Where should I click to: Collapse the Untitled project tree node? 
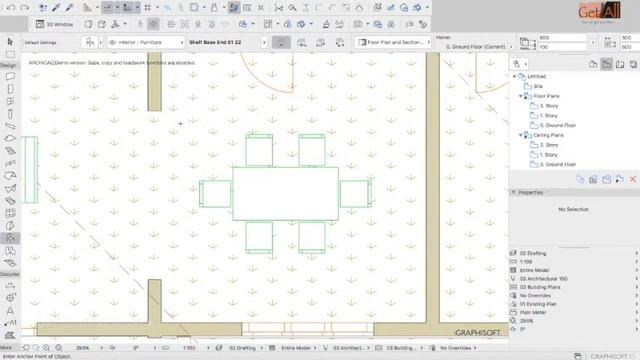[x=514, y=76]
